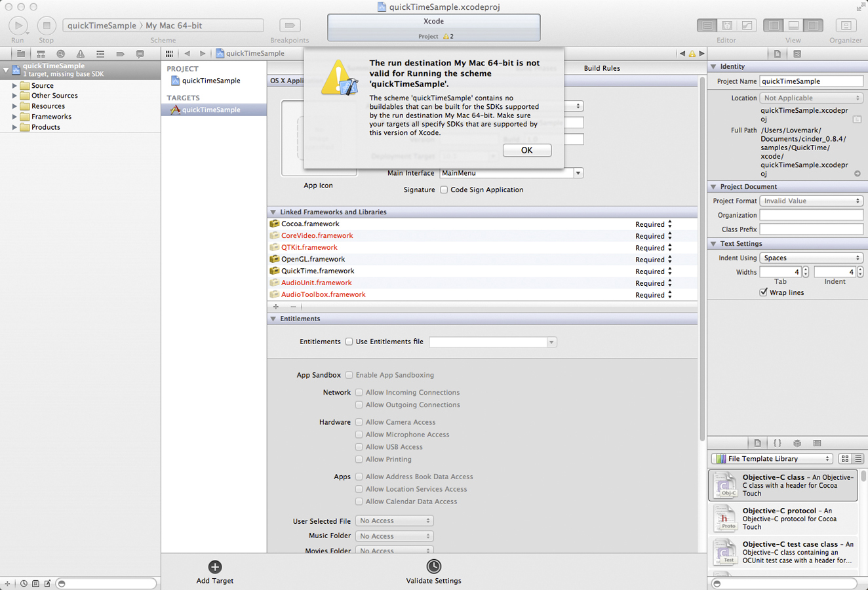Select the QTKit.framework row
The width and height of the screenshot is (868, 590).
[482, 248]
